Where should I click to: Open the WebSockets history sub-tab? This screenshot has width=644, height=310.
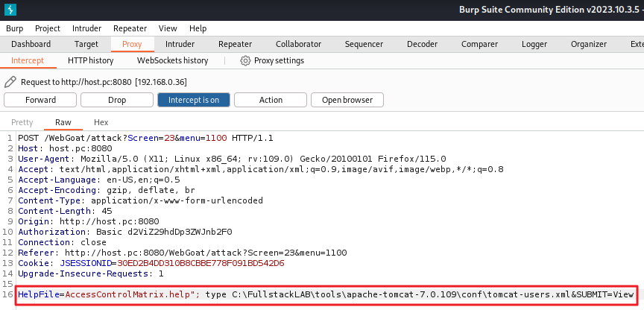172,61
